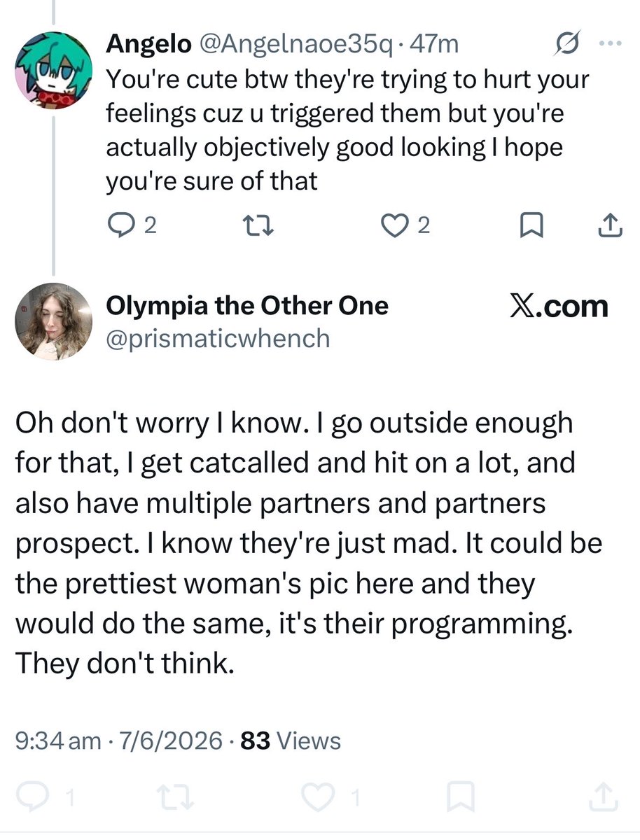The height and width of the screenshot is (840, 640).
Task: Bookmark Angelo's reply
Action: (x=531, y=225)
